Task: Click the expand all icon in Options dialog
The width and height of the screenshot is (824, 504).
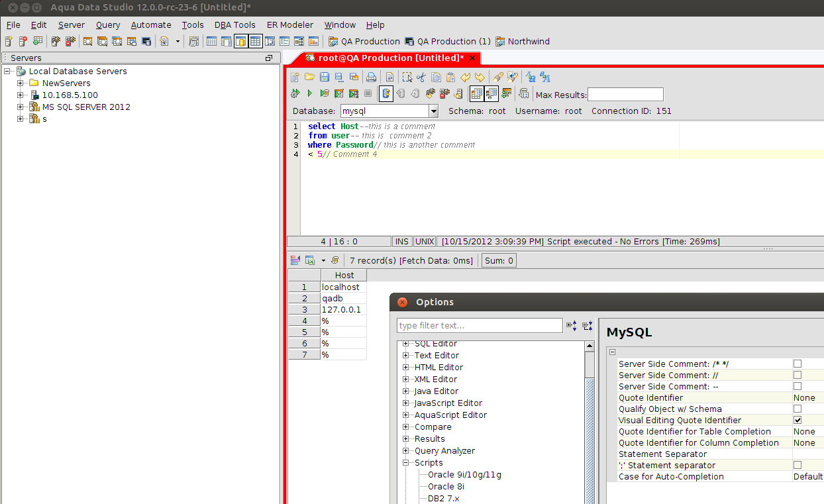Action: 571,325
